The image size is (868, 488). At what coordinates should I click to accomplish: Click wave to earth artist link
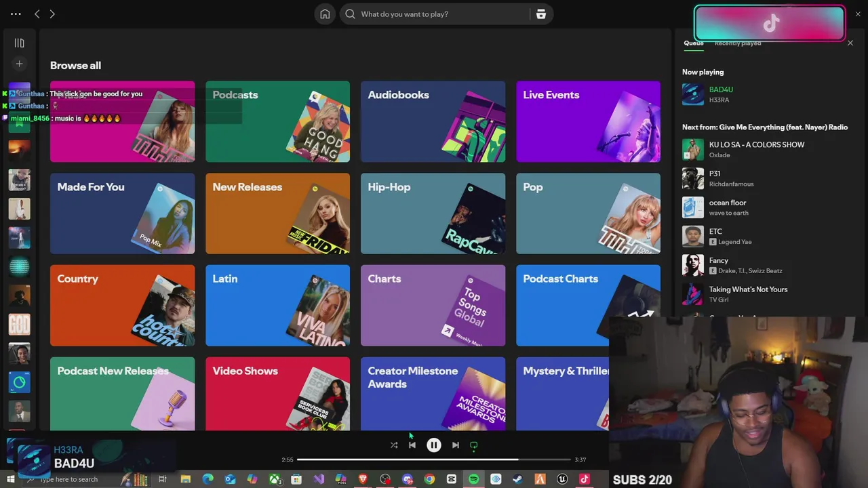click(729, 213)
